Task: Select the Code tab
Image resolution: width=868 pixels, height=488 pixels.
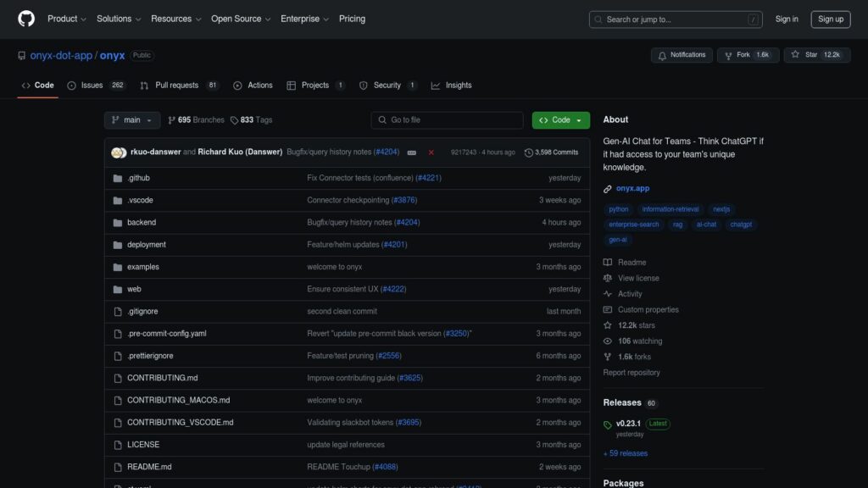Action: click(37, 86)
